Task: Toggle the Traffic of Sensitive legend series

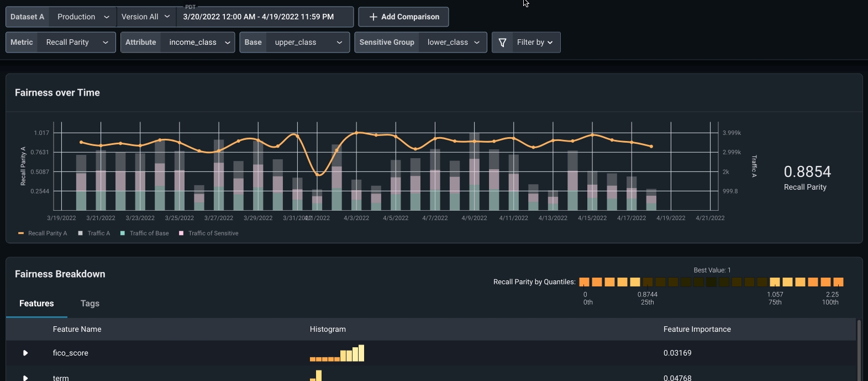Action: click(209, 233)
